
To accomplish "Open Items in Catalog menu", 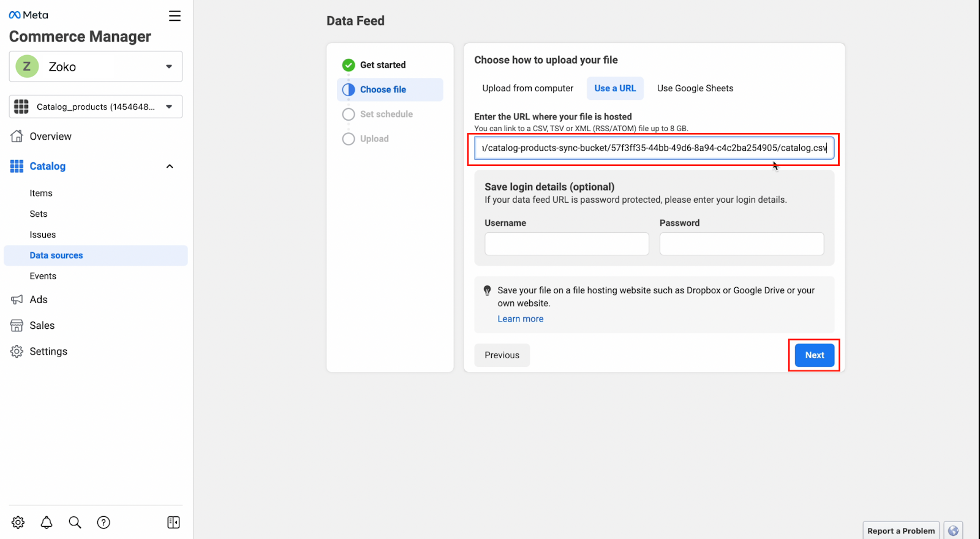I will (x=41, y=193).
